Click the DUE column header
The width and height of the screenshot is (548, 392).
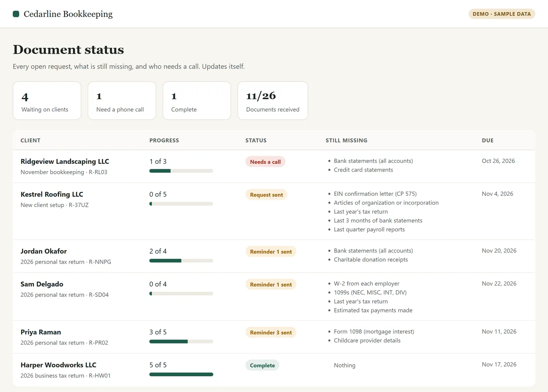[488, 141]
